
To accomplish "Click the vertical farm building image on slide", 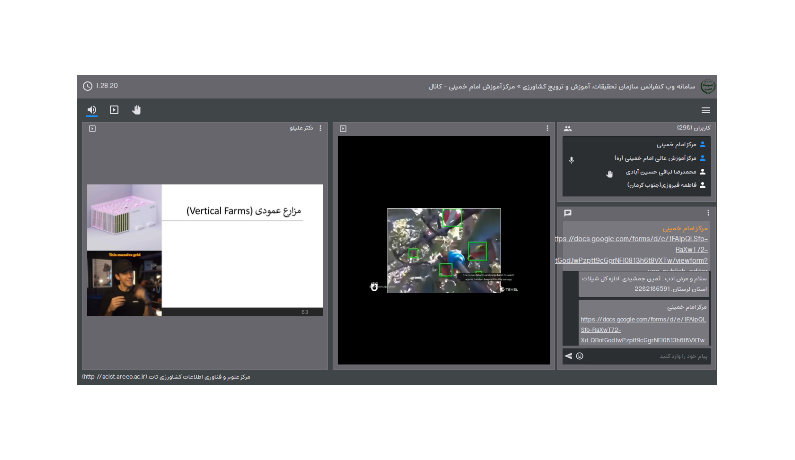I will click(x=124, y=217).
